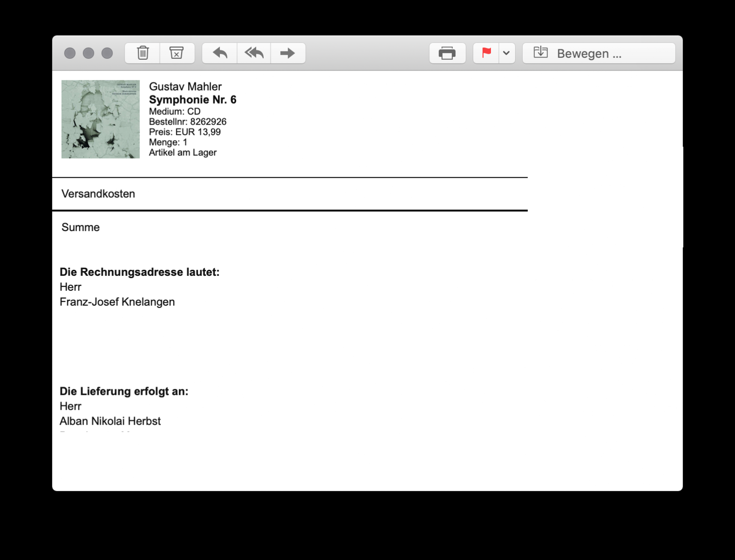Flag message with red flag icon
The width and height of the screenshot is (735, 560).
(486, 53)
